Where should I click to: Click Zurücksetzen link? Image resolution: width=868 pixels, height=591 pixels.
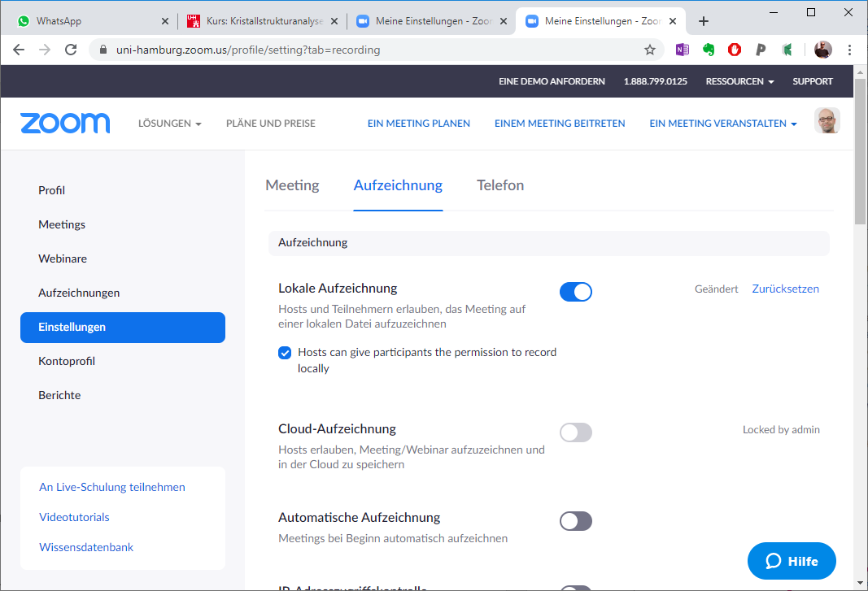click(785, 289)
